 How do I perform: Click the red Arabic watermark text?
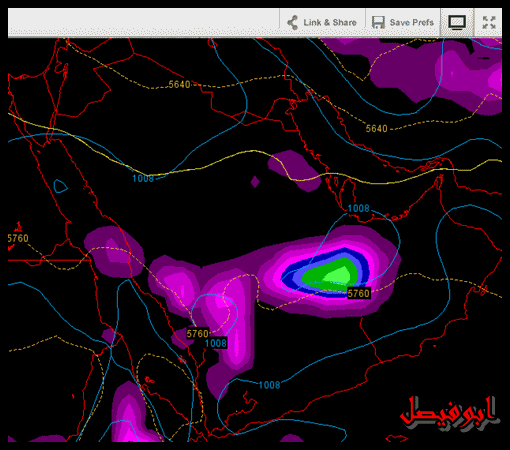tap(449, 413)
